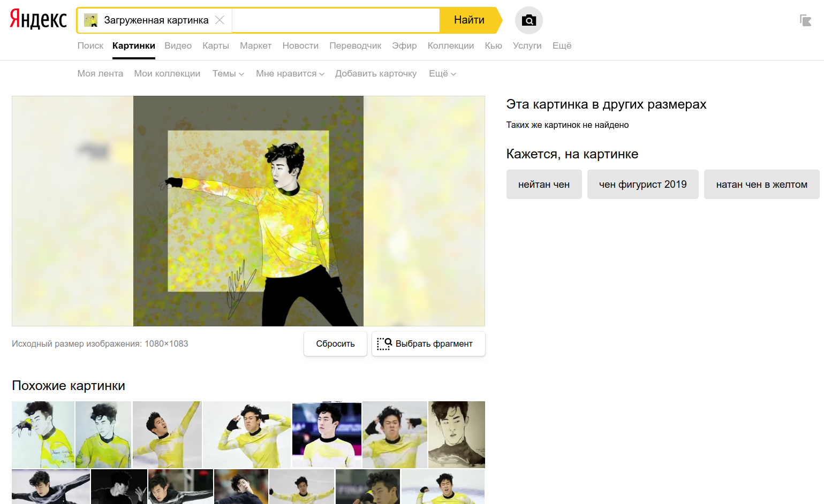Select the чен фигурист 2019 tag
Screen dimensions: 824x504
(x=642, y=185)
